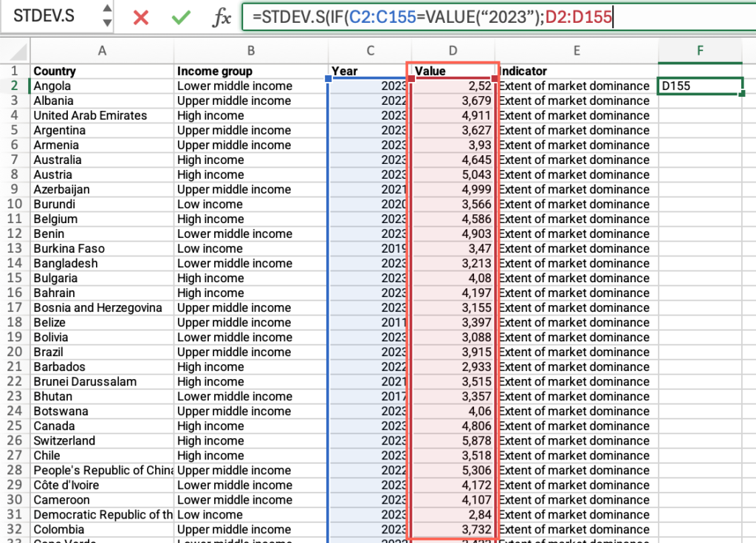Click the Year header cell
This screenshot has width=756, height=543.
pos(370,71)
